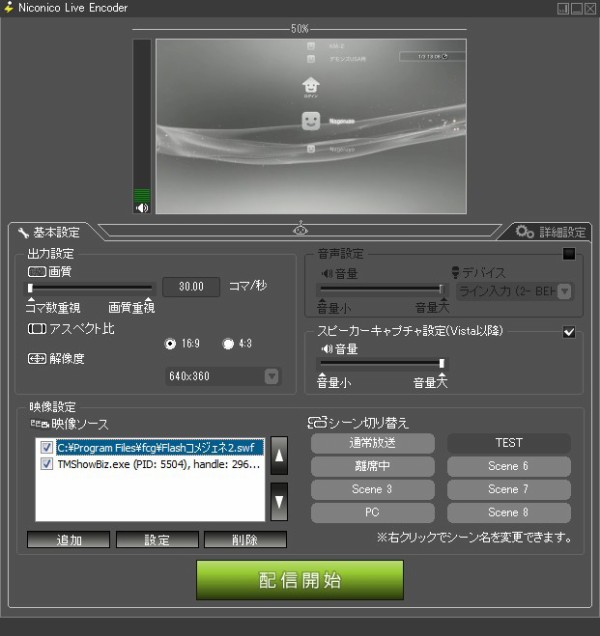Select the 4:3 aspect ratio radio button
This screenshot has height=636, width=600.
(x=228, y=344)
